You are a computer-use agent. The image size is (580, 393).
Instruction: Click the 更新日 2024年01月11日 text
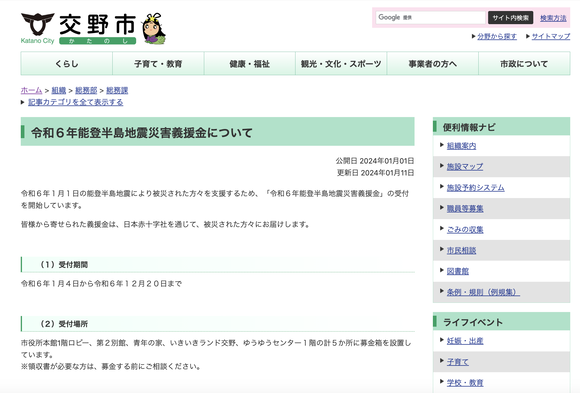coord(375,172)
